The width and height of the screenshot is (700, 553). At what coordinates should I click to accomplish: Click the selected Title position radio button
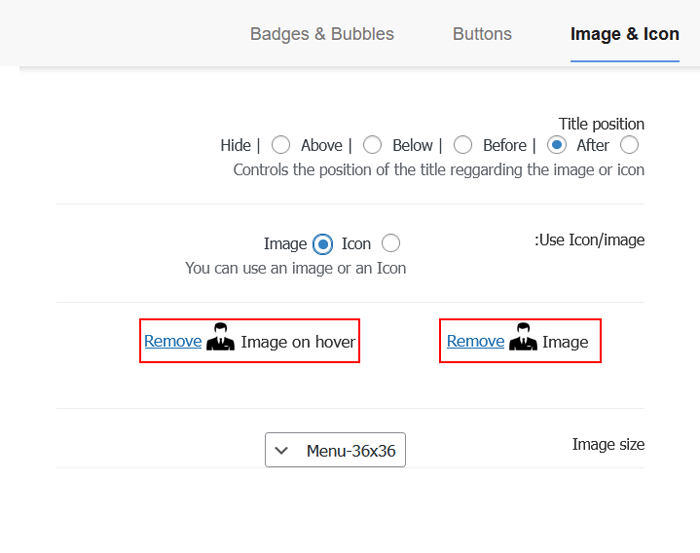pos(557,145)
